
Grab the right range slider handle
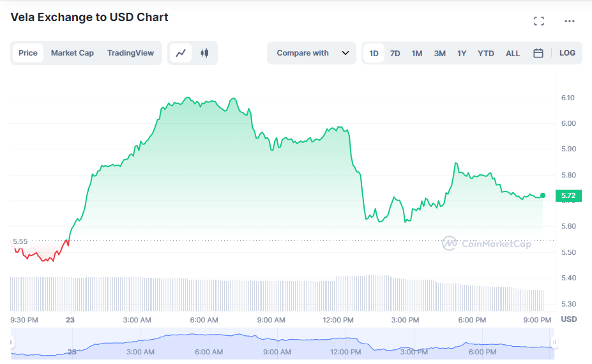[x=554, y=343]
